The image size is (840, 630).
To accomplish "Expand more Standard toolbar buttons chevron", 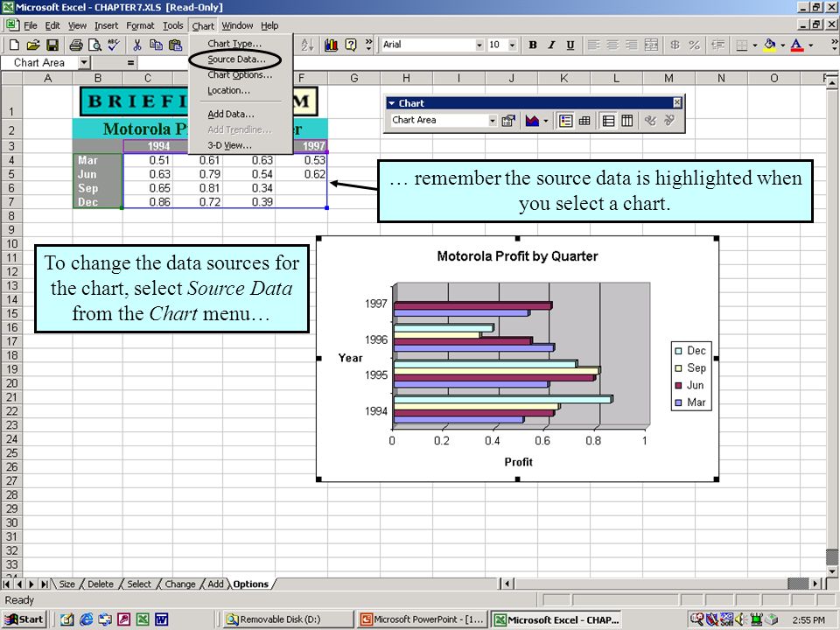I will [368, 45].
